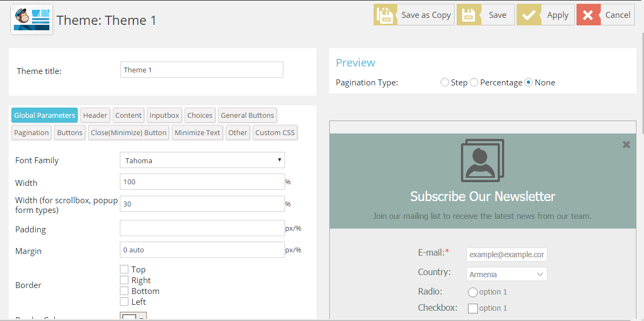Screen dimensions: 644x321
Task: Click the Theme: Theme 1 page title
Action: pyautogui.click(x=106, y=20)
